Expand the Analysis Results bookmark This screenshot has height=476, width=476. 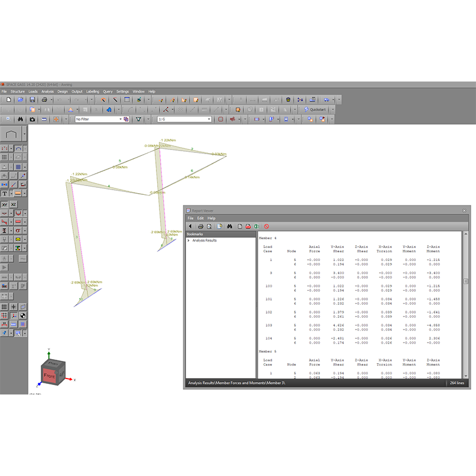[x=188, y=240]
